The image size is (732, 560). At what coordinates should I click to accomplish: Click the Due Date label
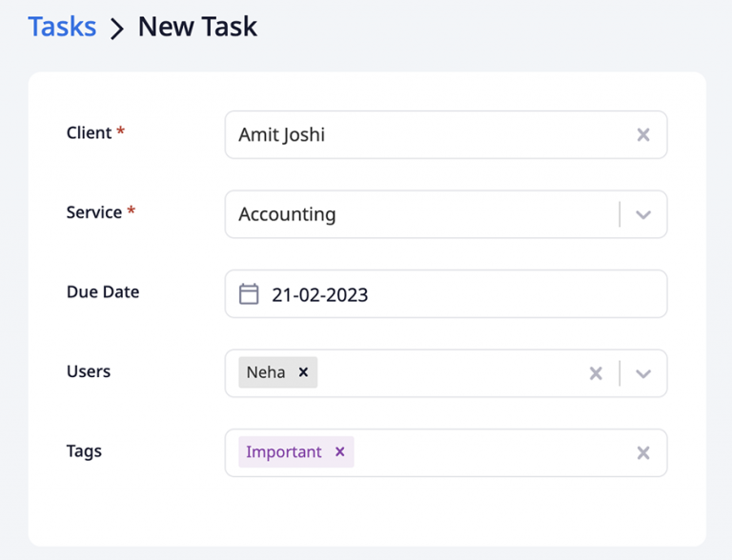click(x=103, y=291)
